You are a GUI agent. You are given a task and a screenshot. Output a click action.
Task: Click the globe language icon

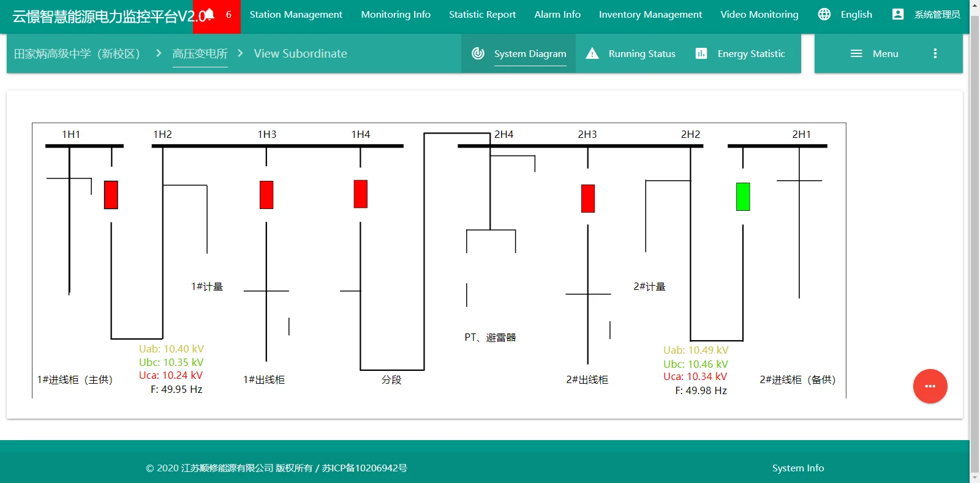coord(824,14)
